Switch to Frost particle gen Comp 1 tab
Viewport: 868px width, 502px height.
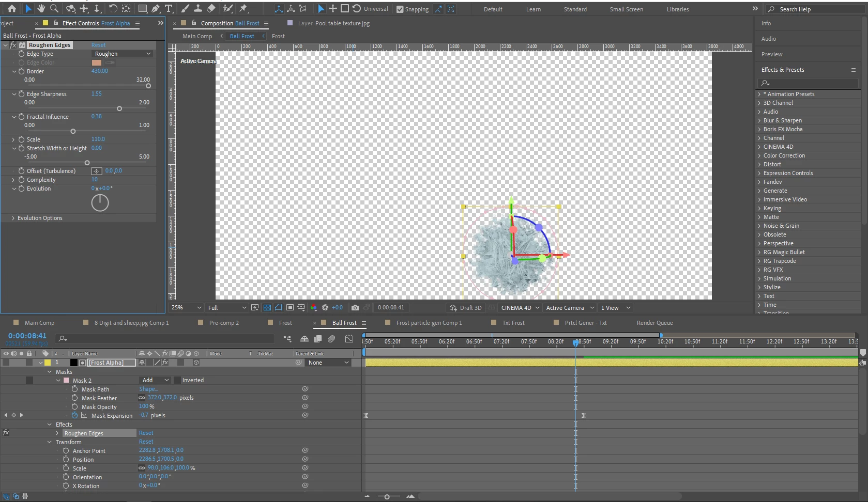[x=429, y=323]
